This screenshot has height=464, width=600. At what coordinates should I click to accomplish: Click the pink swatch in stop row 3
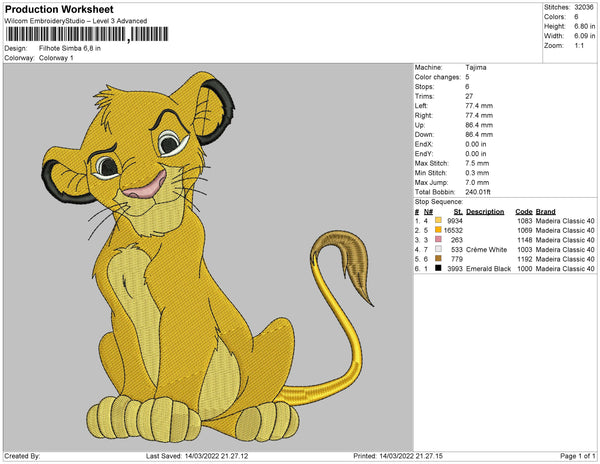point(438,239)
